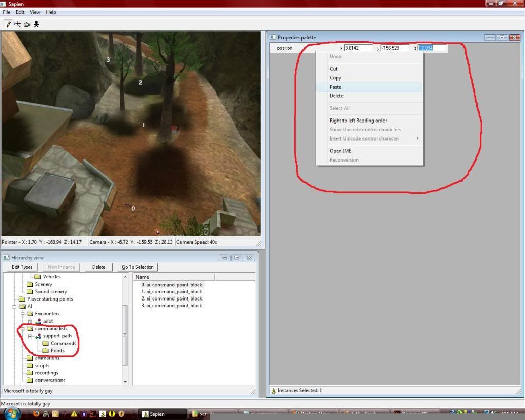Click the hierarchy tree scrollbar thumb

click(125, 335)
